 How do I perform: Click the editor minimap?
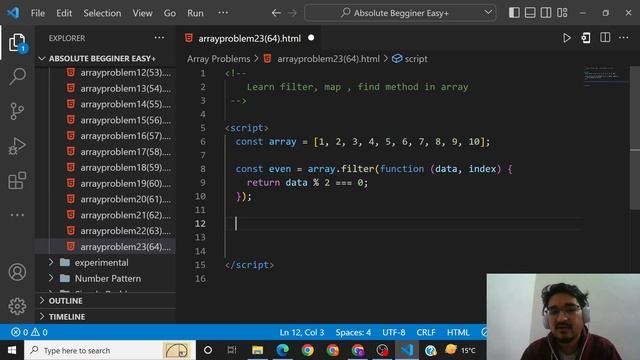pos(606,76)
